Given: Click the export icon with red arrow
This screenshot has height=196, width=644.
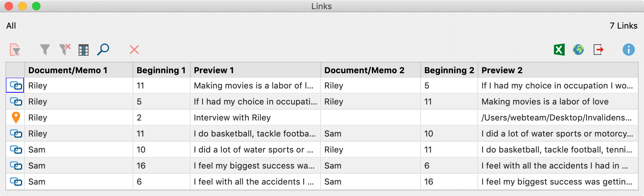Looking at the screenshot, I should tap(598, 50).
